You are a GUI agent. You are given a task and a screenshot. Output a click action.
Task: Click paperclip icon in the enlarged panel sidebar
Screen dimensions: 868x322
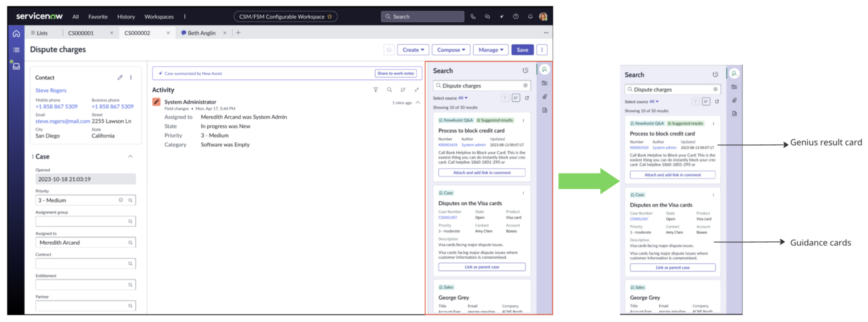[x=734, y=100]
